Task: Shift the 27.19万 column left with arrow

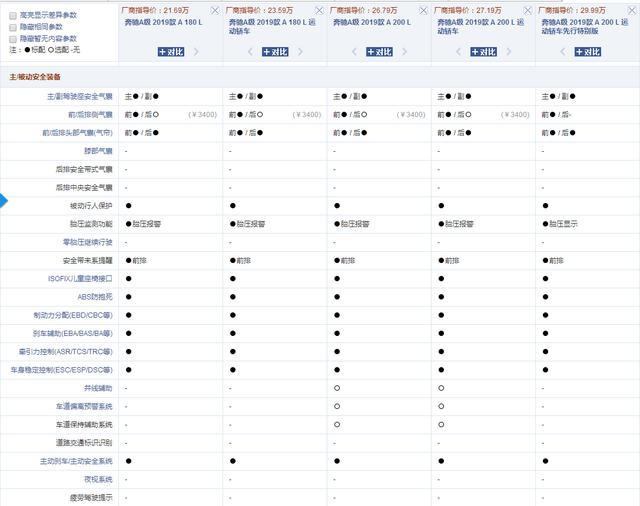Action: coord(458,52)
